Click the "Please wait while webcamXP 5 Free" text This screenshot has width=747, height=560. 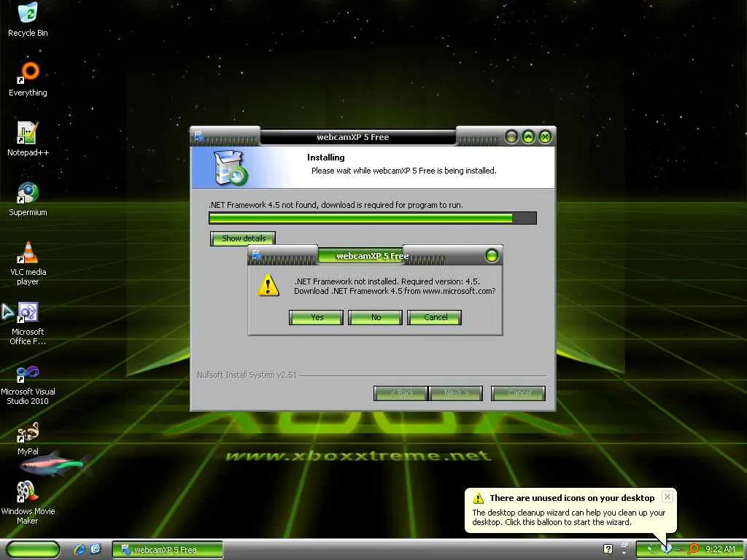(404, 171)
